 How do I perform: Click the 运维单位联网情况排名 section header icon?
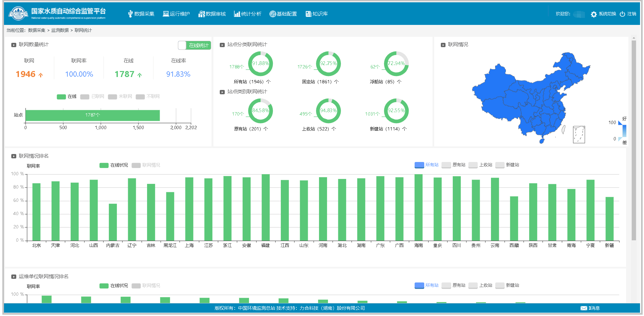click(x=14, y=277)
